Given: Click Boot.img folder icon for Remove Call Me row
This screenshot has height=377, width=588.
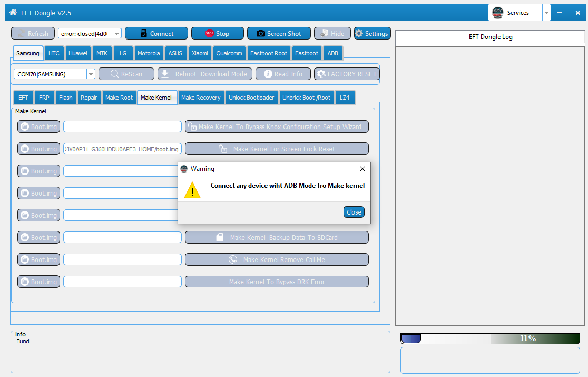Looking at the screenshot, I should (25, 259).
